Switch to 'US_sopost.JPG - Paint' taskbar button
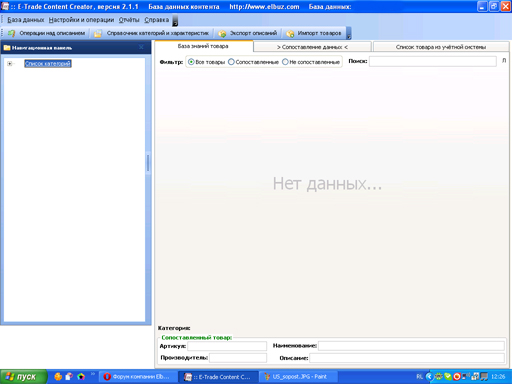This screenshot has height=384, width=512. (x=299, y=377)
